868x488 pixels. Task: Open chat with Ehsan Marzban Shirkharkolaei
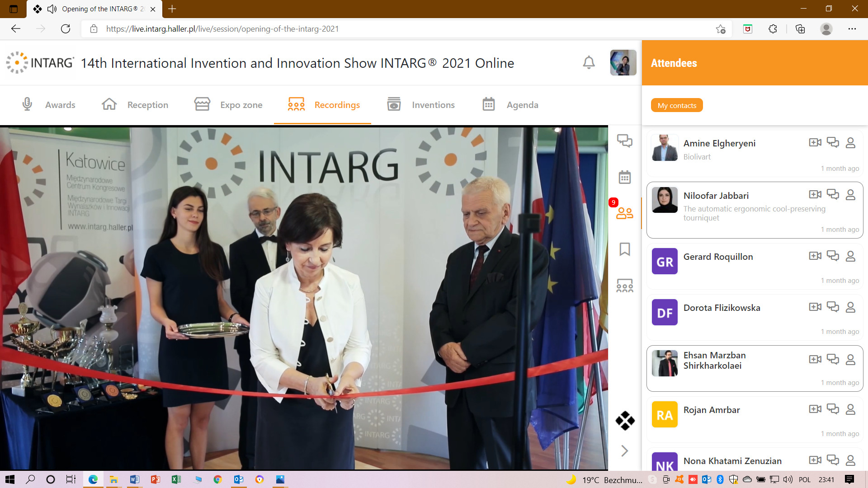833,360
